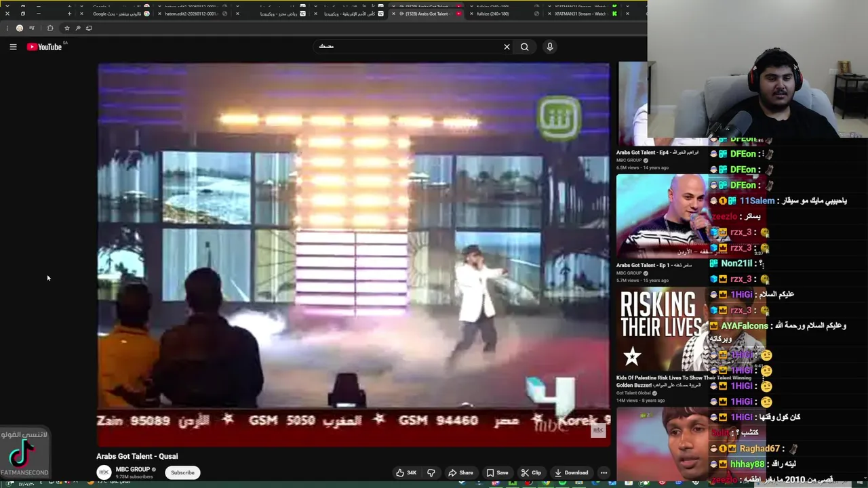Close the fullsize (240×180) tab

click(x=471, y=14)
